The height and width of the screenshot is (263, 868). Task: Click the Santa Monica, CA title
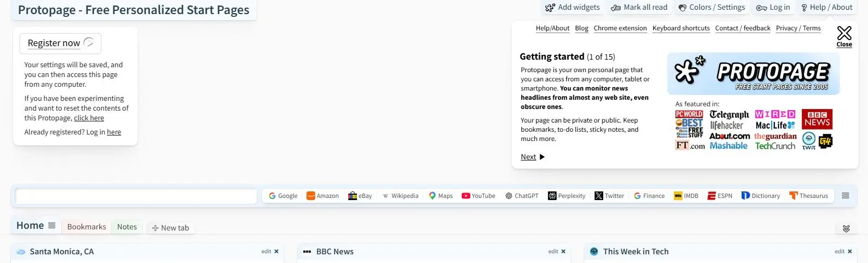(x=62, y=252)
